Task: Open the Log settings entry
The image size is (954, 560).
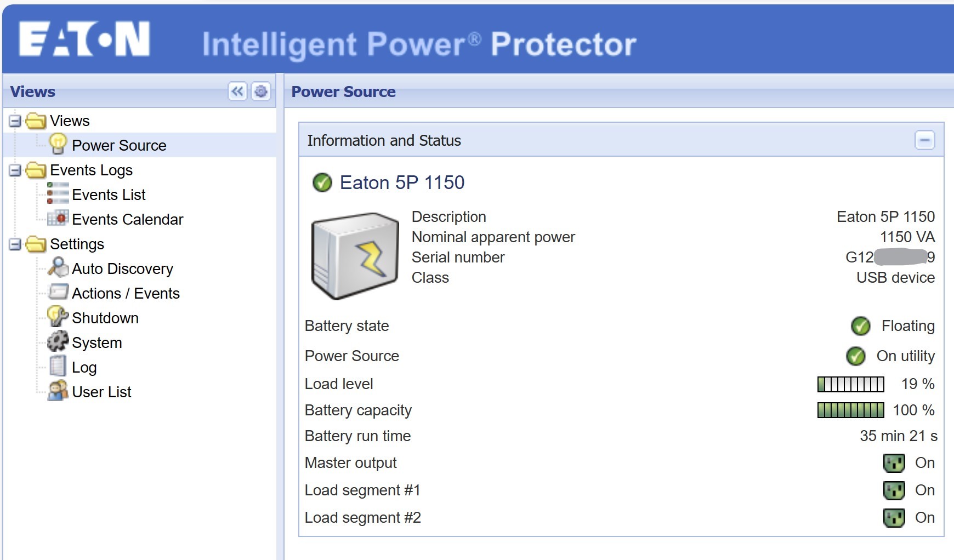Action: click(x=84, y=367)
